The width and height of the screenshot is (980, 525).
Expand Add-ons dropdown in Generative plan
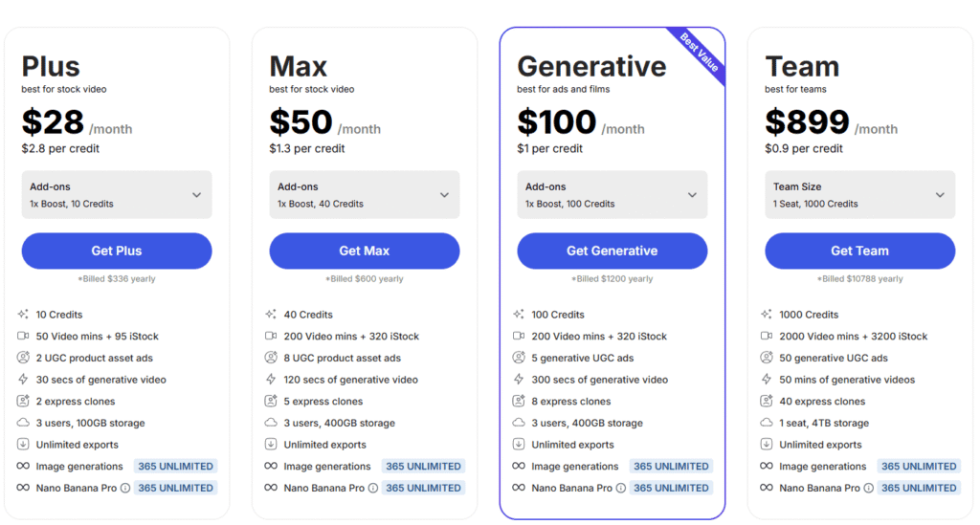click(x=612, y=195)
